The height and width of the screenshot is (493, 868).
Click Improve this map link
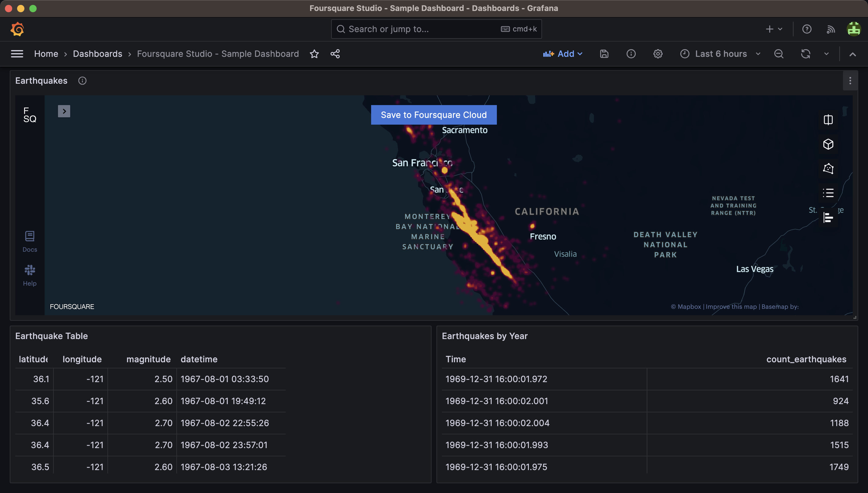pos(731,306)
